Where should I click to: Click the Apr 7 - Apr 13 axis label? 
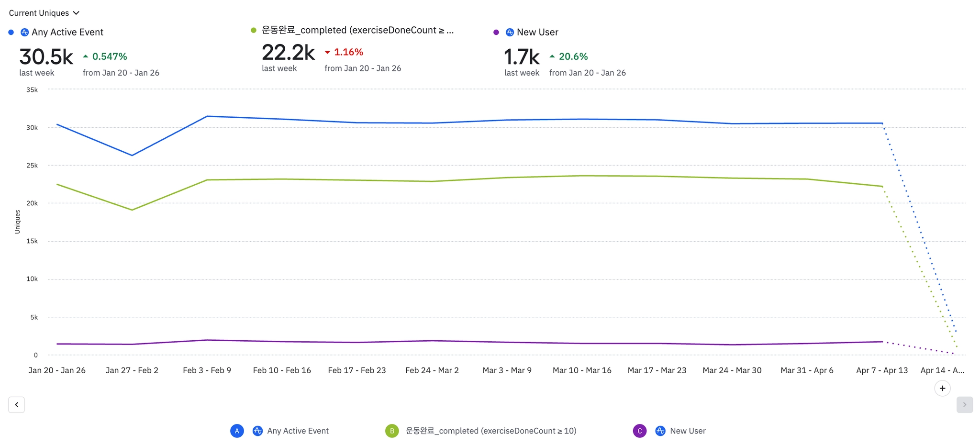(882, 370)
